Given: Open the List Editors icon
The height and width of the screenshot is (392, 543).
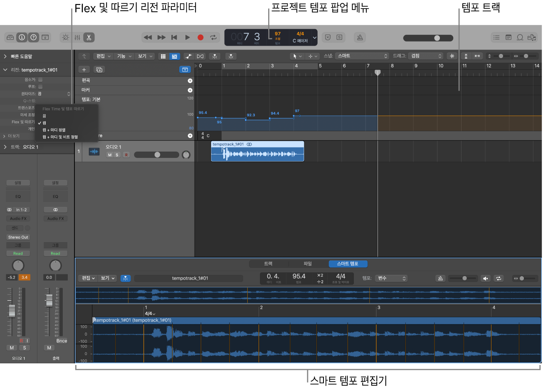Looking at the screenshot, I should tap(496, 37).
